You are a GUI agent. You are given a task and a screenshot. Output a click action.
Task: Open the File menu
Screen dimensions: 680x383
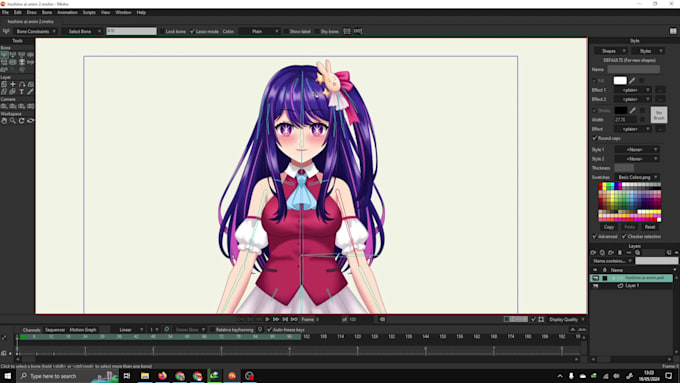tap(5, 13)
